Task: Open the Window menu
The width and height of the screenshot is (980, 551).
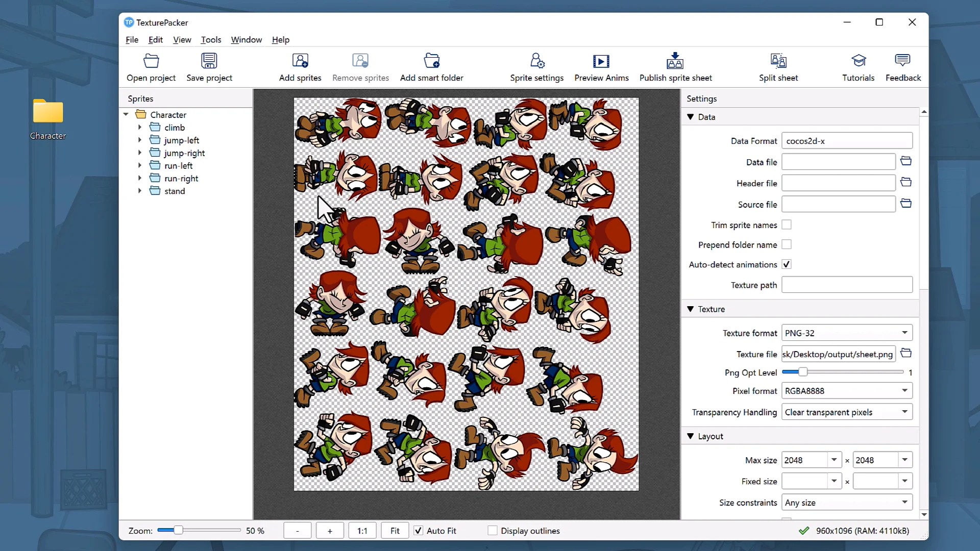Action: [246, 40]
